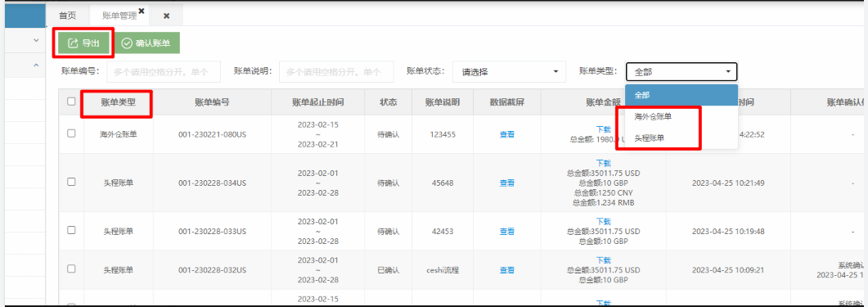Check the row 001-230228-034US checkbox
Viewport: 868px width, 307px height.
[71, 181]
